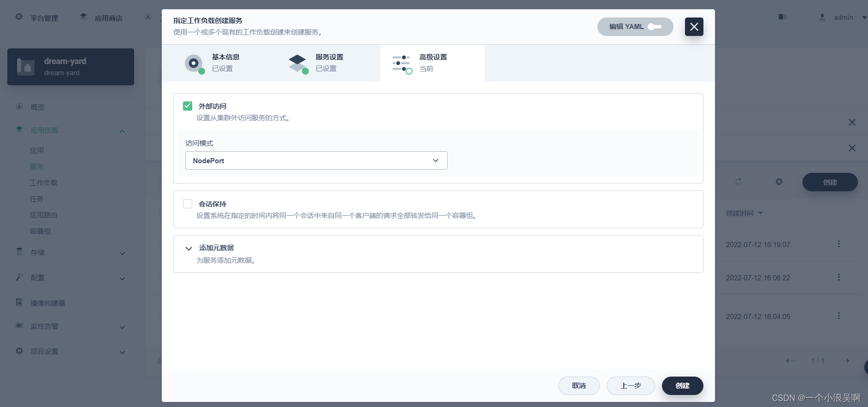Screen dimensions: 868x407
Task: Expand the 监控告警 sidebar group
Action: click(x=122, y=327)
